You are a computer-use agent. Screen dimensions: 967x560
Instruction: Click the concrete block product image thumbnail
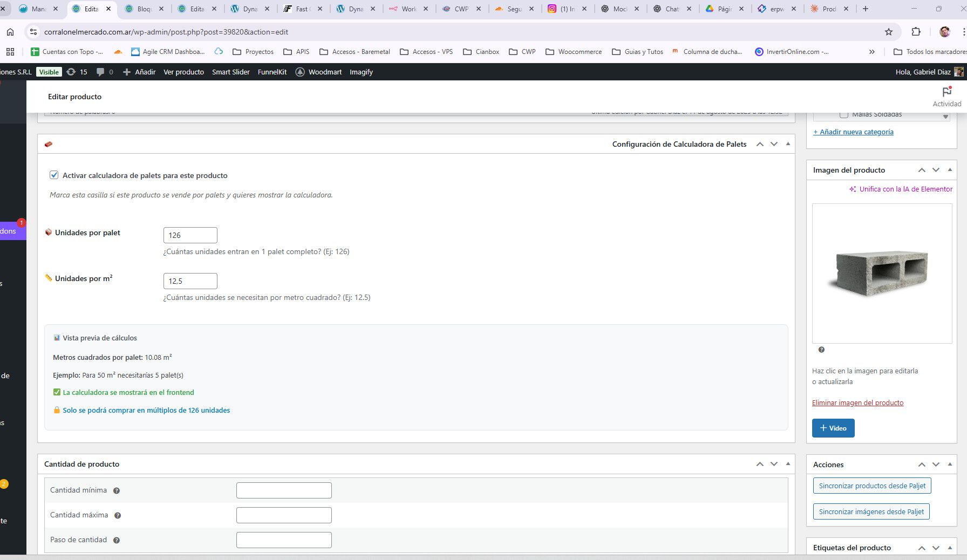pyautogui.click(x=882, y=273)
